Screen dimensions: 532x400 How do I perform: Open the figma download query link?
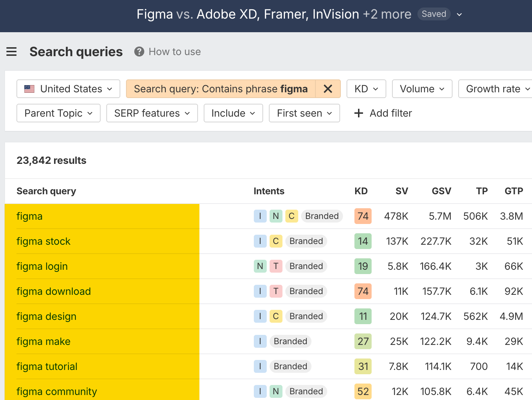(x=54, y=291)
